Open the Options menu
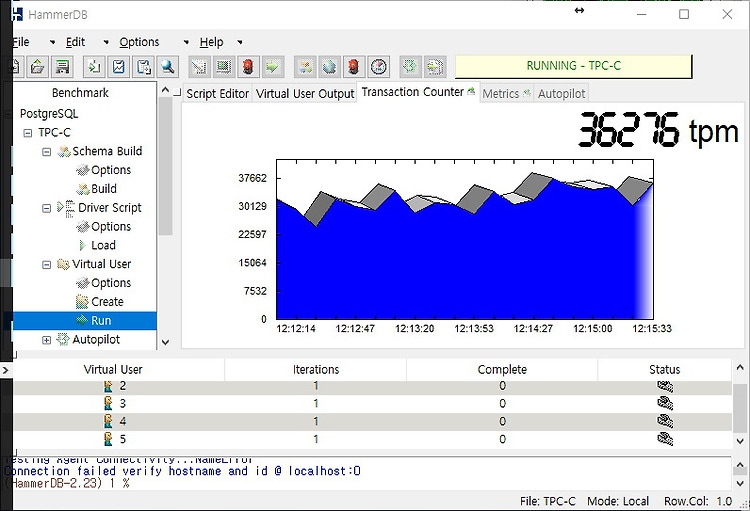The image size is (750, 511). pos(139,42)
